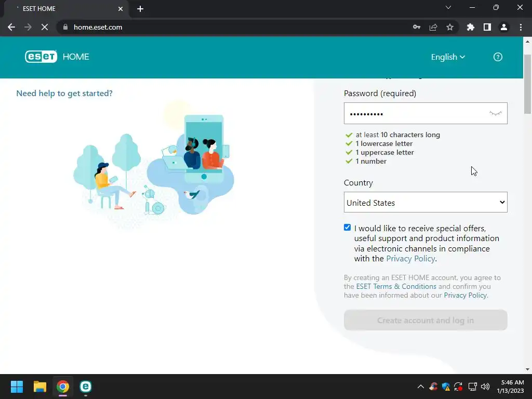
Task: Click '1 lowercase letter' requirement text
Action: tap(384, 143)
